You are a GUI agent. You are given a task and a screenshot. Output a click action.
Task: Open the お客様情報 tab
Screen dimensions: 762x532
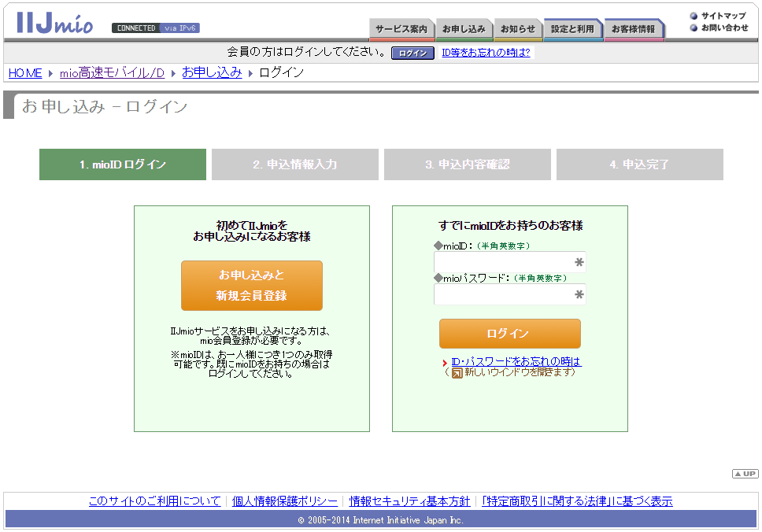tap(634, 29)
